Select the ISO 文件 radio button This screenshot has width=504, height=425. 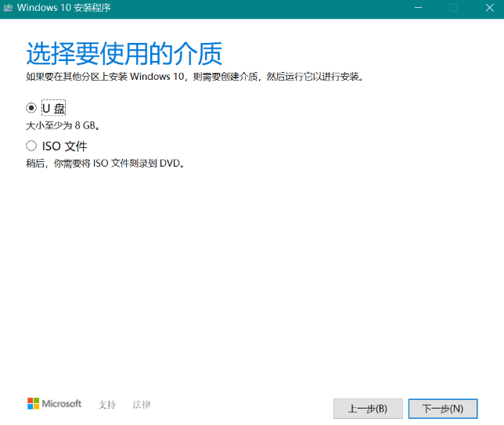(x=31, y=146)
